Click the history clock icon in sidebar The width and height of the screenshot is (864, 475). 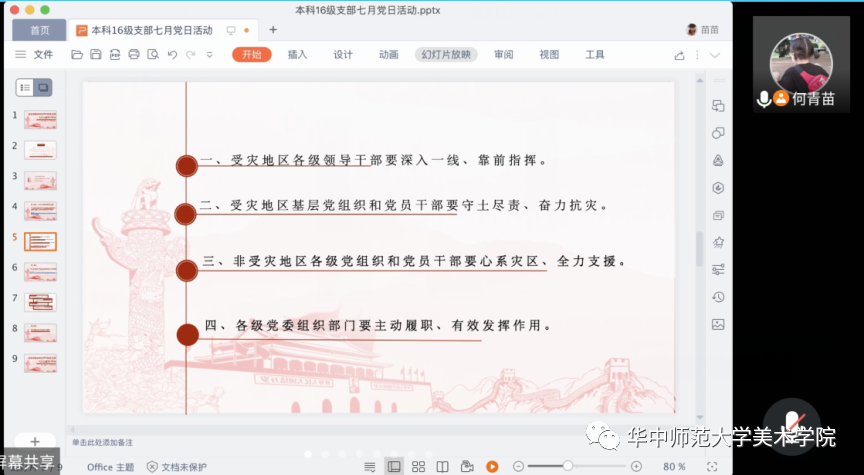point(718,297)
